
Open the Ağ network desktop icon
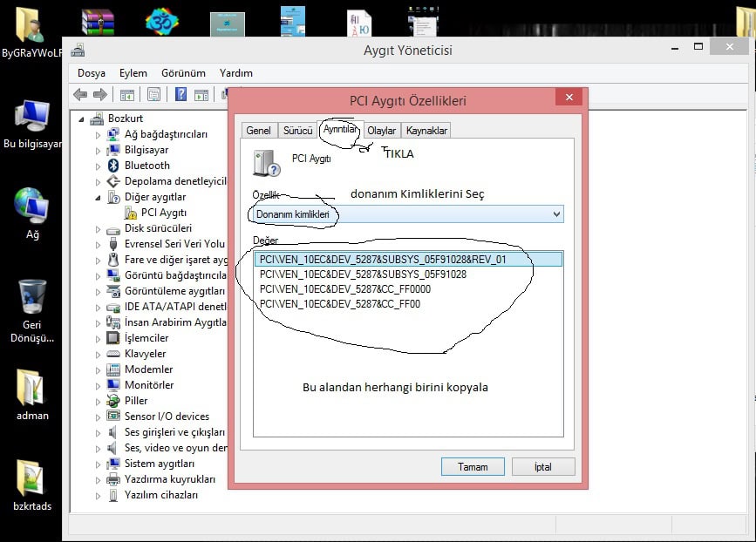click(x=31, y=213)
